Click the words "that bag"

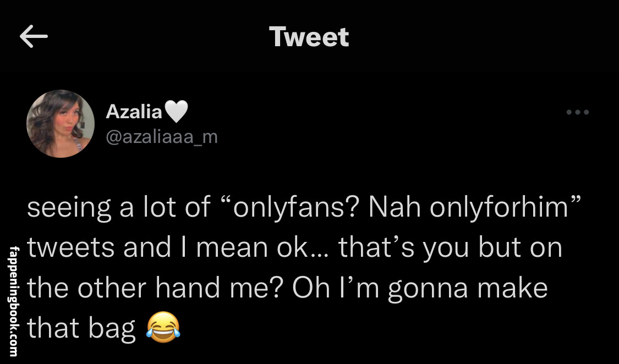tap(81, 328)
